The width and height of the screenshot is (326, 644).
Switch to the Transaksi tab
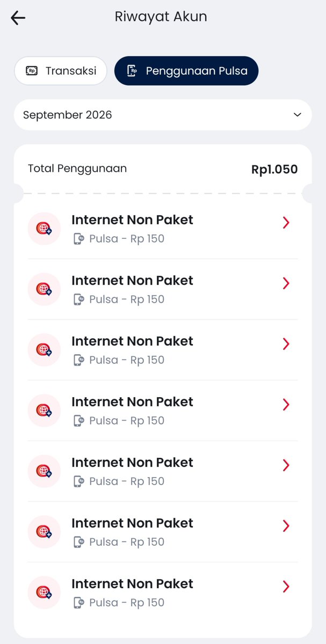[x=61, y=71]
